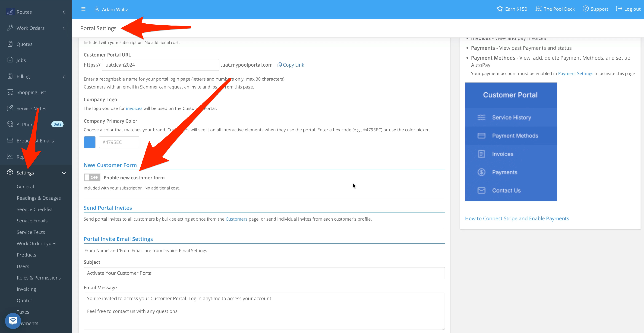
Task: Click the hamburger menu icon
Action: (84, 9)
